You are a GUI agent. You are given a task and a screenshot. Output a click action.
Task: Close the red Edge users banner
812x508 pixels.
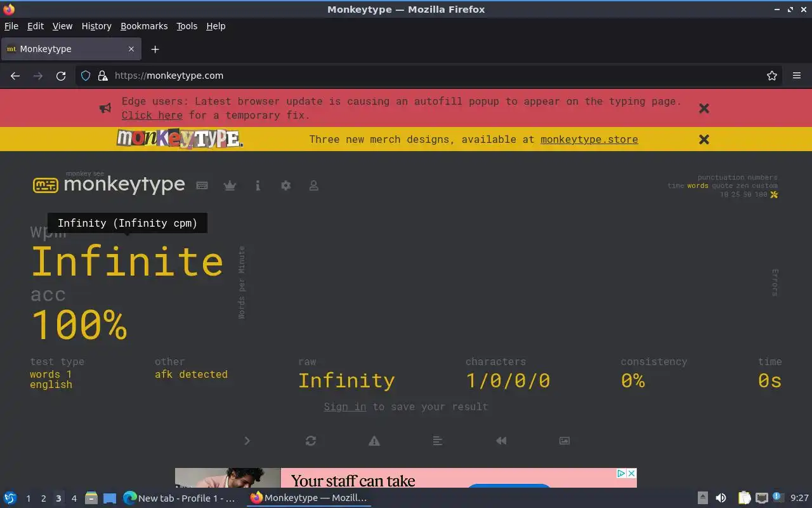(704, 108)
